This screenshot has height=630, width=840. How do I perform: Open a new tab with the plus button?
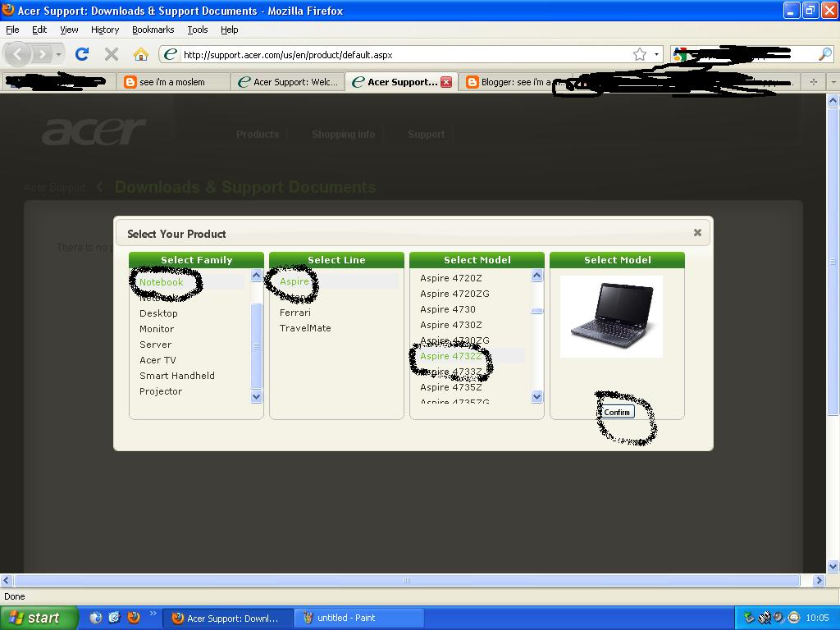pos(814,82)
